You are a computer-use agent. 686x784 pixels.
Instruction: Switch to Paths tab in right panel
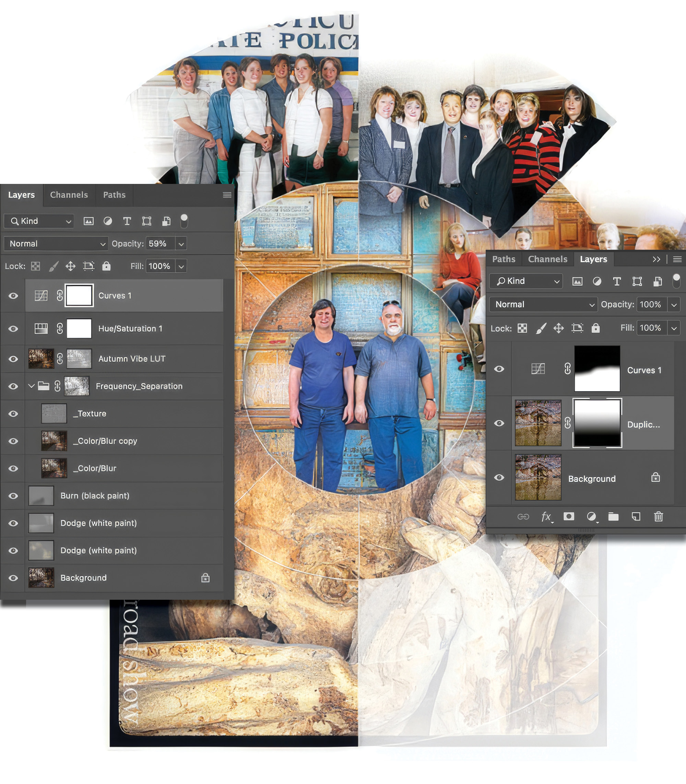[x=504, y=259]
